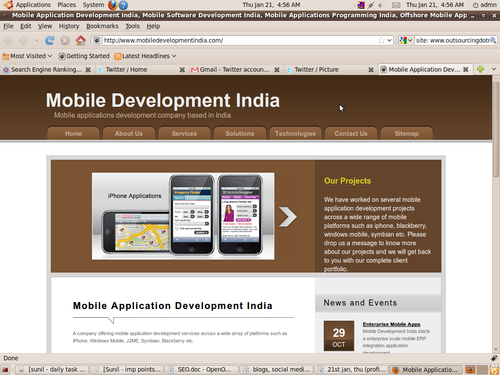Switch to sunil daily task taskbar window
500x375 pixels.
(x=53, y=370)
